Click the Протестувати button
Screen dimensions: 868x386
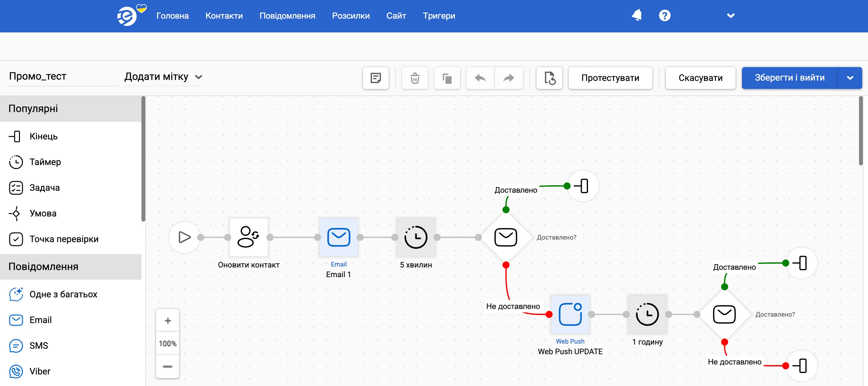(x=610, y=78)
